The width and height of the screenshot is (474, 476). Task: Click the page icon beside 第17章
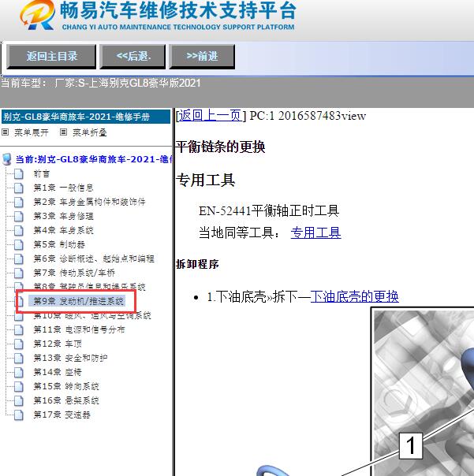19,415
